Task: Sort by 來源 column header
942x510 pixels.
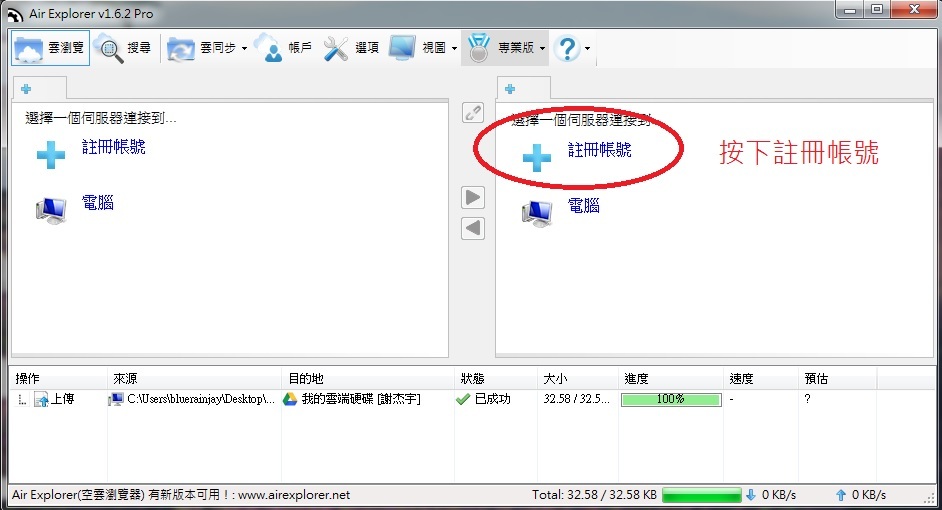Action: click(x=194, y=378)
